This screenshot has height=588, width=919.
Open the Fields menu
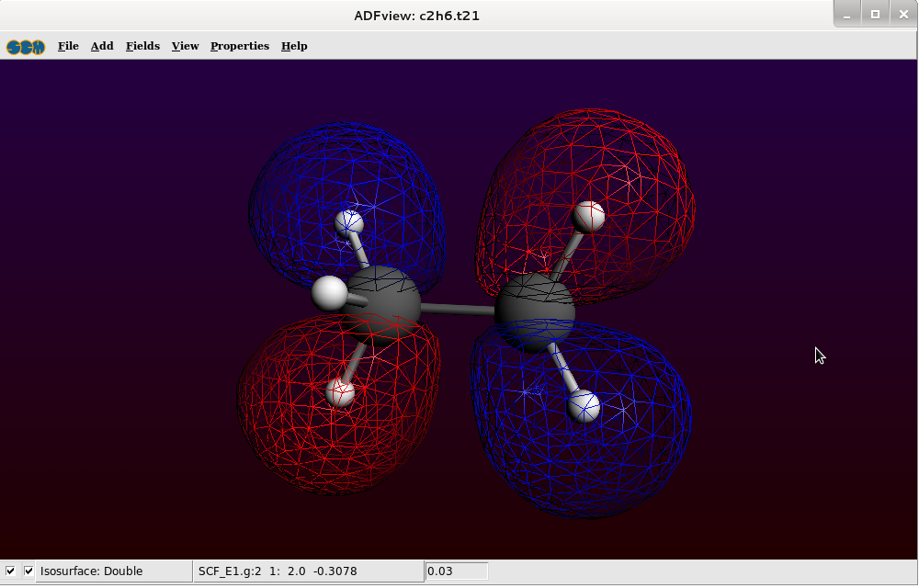coord(142,46)
